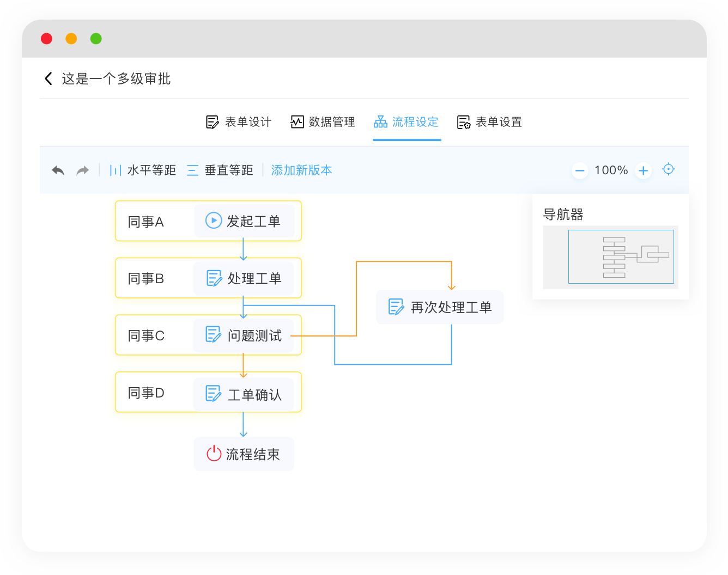Click the play icon on the 发起工单 node
The image size is (728, 575).
[213, 221]
